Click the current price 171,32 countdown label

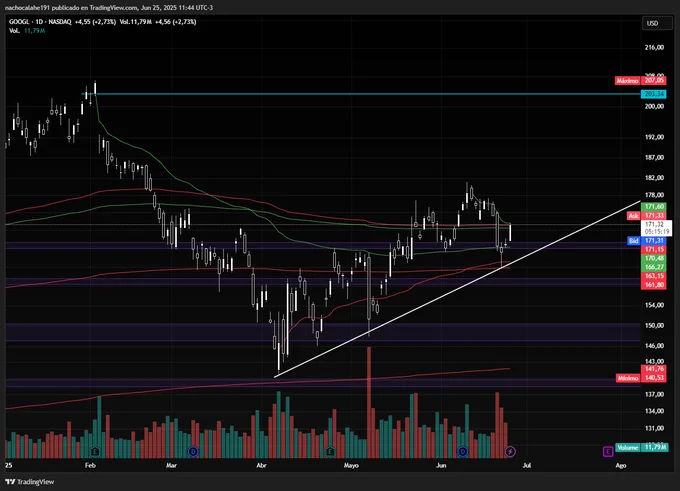point(656,228)
